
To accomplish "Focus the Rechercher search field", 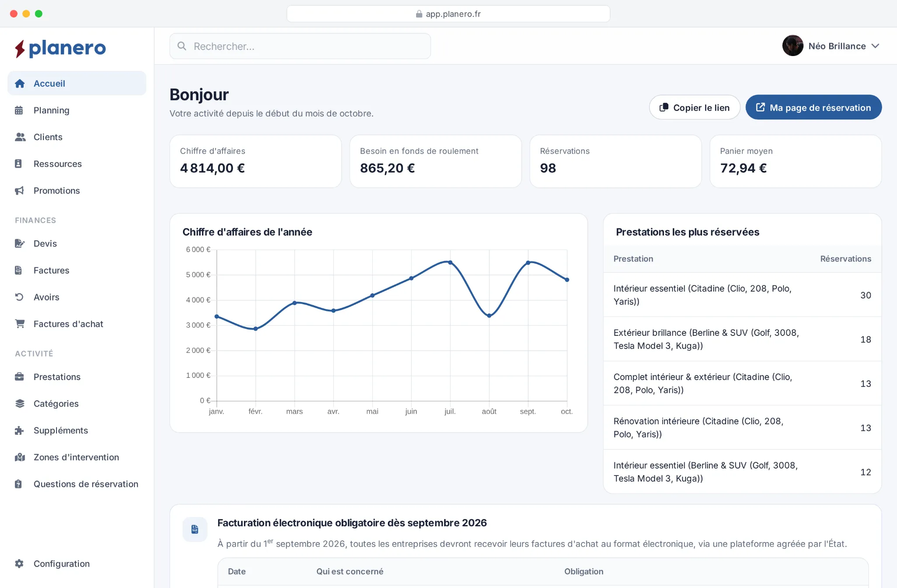I will [x=300, y=46].
